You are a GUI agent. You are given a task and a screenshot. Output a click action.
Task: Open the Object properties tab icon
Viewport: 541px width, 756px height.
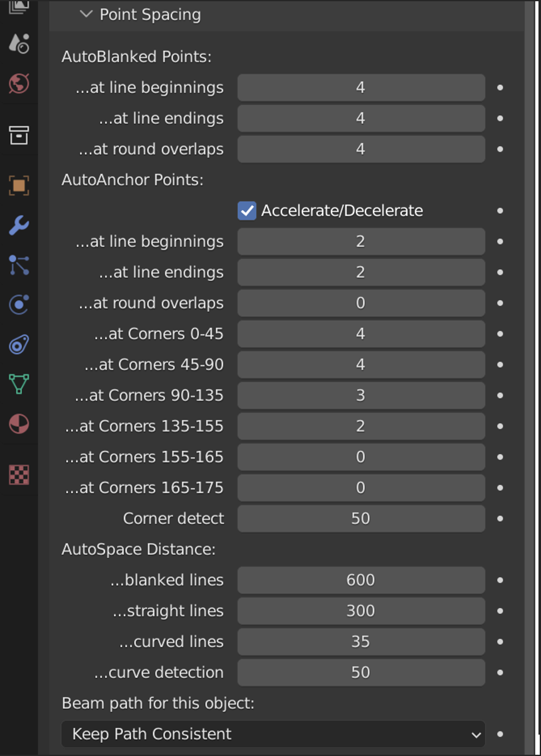click(19, 186)
